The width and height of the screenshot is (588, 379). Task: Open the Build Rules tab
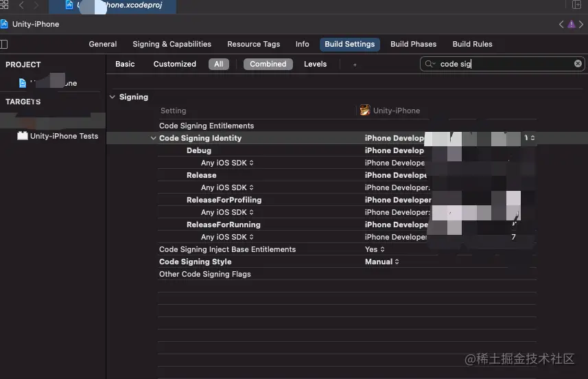472,44
